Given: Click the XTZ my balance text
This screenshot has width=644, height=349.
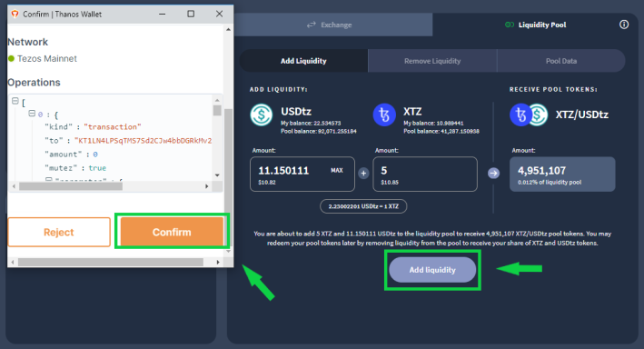Looking at the screenshot, I should point(433,123).
